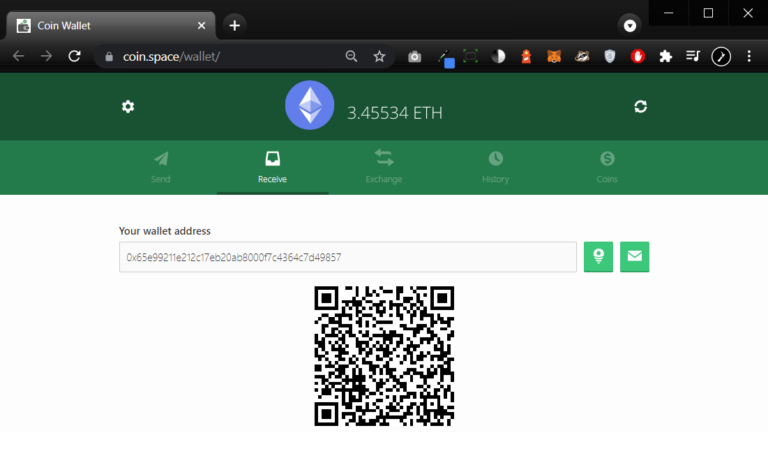Open the MetaMask fox extension

click(x=554, y=56)
